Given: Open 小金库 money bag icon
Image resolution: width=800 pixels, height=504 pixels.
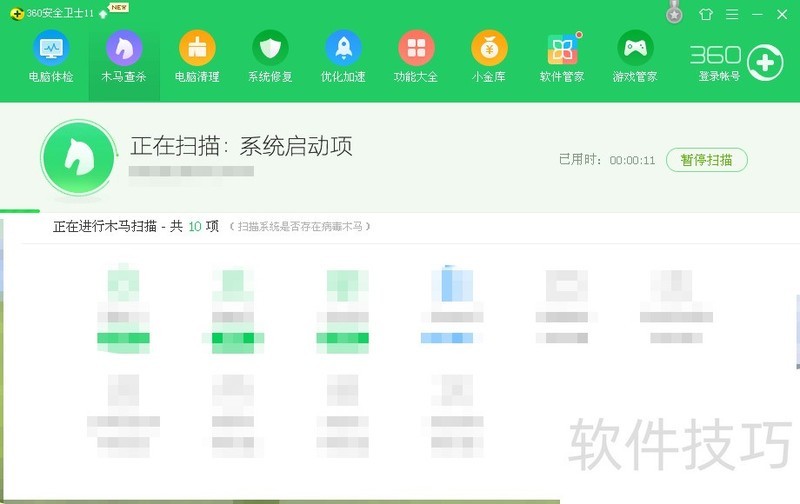Looking at the screenshot, I should 489,49.
